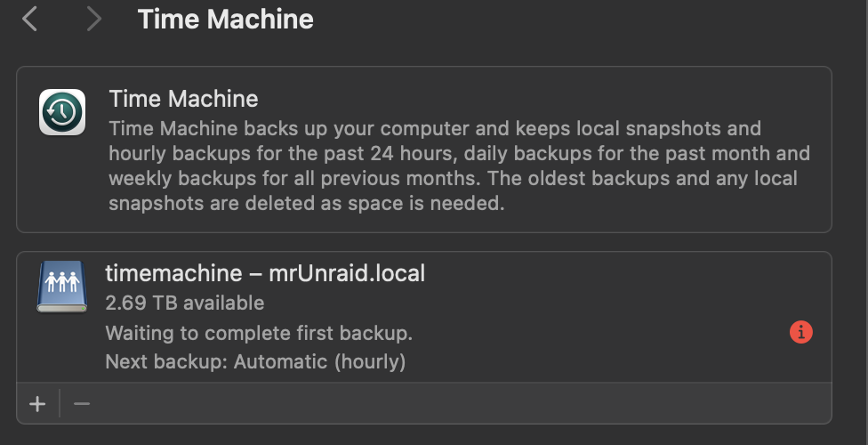The image size is (868, 445).
Task: Remove backup disk with minus button
Action: (x=82, y=404)
